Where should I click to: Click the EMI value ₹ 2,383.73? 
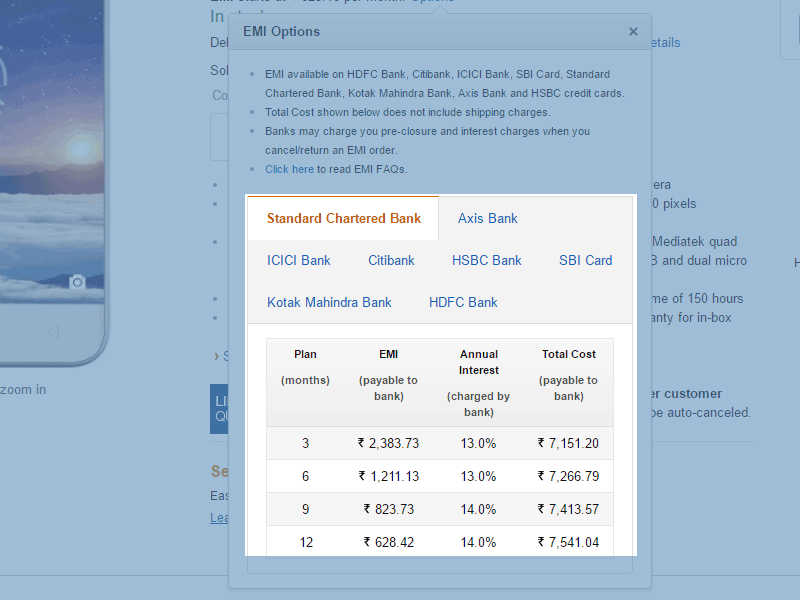(388, 443)
